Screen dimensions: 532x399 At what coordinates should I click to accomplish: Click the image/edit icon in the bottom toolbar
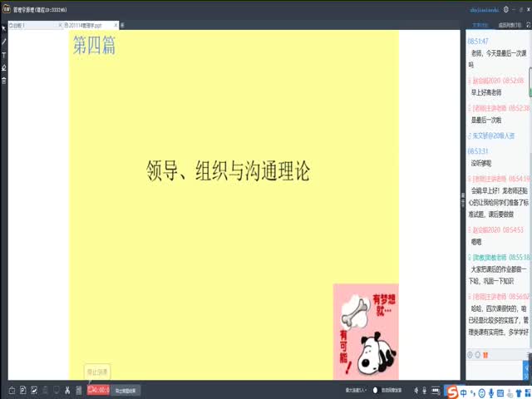point(34,390)
